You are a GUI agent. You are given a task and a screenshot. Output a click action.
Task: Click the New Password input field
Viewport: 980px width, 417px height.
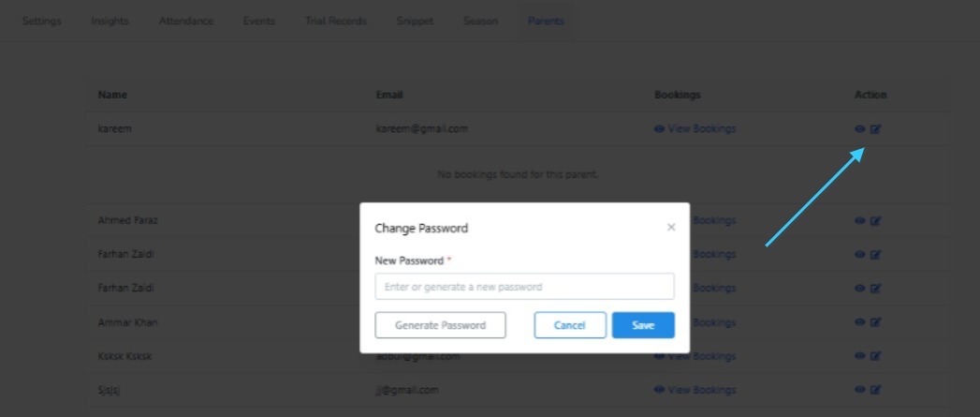[524, 287]
